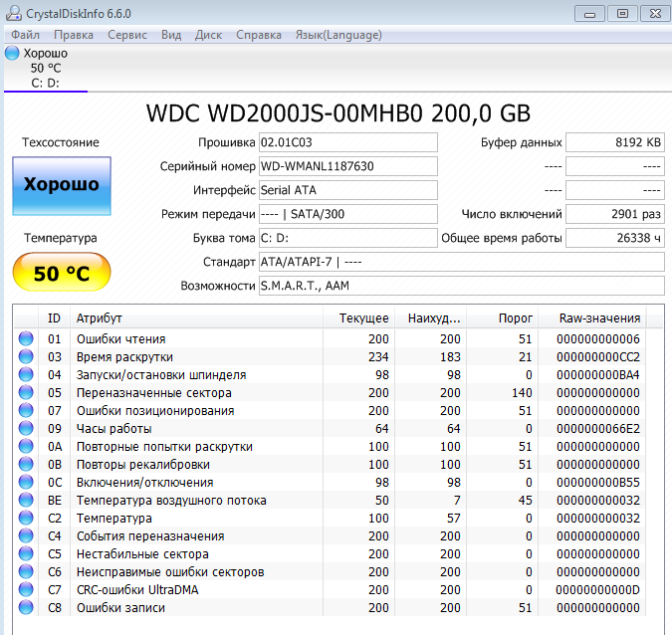Click the drive title WDC WD2000JS-00MHB0 200,0 GB
The height and width of the screenshot is (635, 672).
click(338, 113)
